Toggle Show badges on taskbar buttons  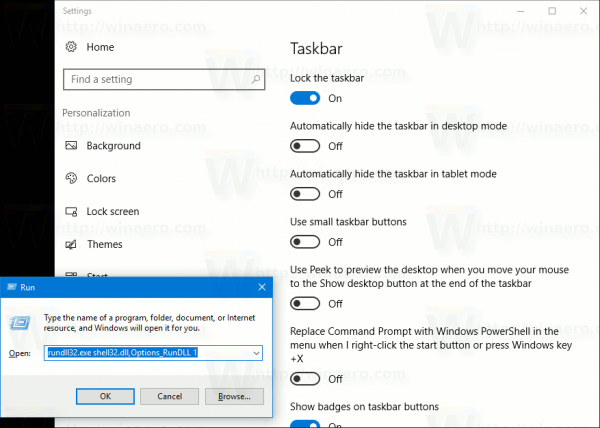305,424
